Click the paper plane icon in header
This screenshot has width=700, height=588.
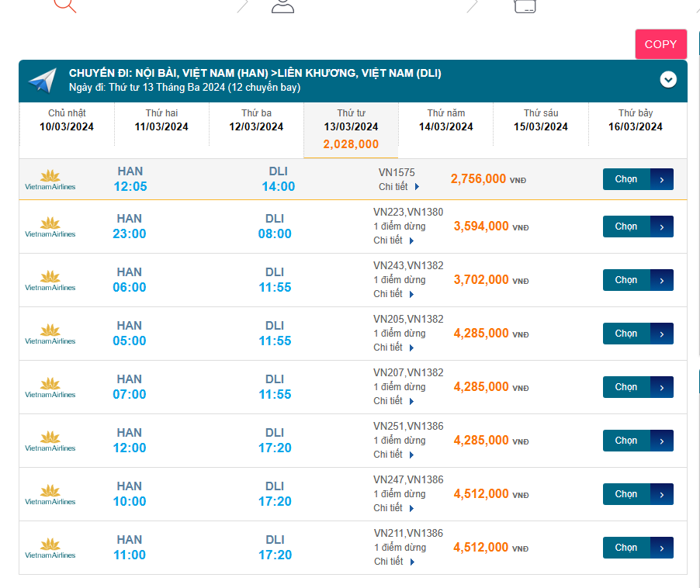43,80
